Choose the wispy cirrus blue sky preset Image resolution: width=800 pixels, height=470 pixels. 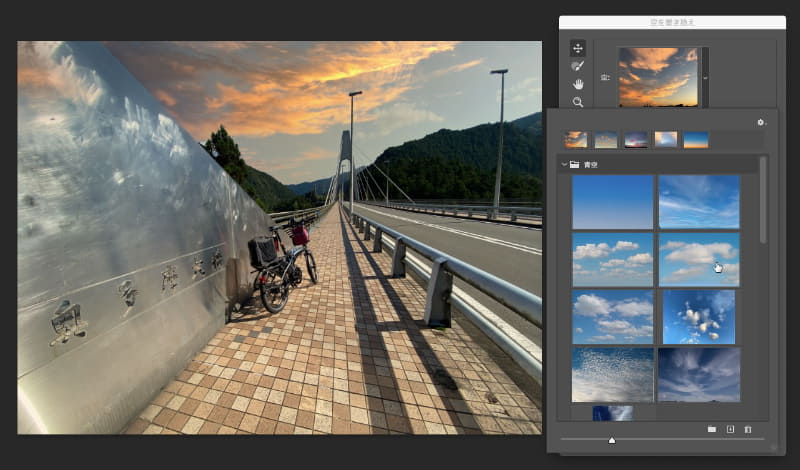[x=699, y=202]
